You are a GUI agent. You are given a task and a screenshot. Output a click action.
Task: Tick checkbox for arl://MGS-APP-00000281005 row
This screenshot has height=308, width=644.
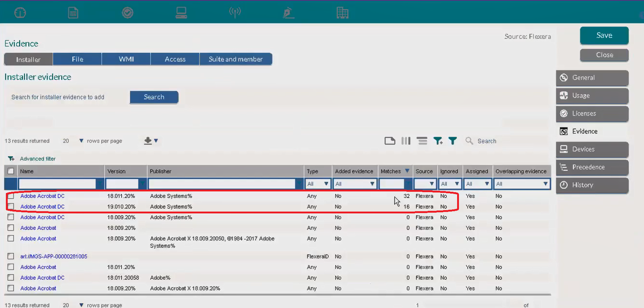pos(11,256)
